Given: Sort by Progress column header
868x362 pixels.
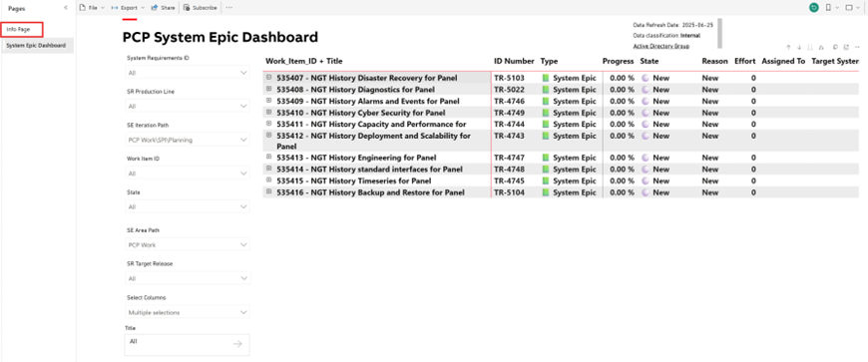Looking at the screenshot, I should click(x=618, y=61).
